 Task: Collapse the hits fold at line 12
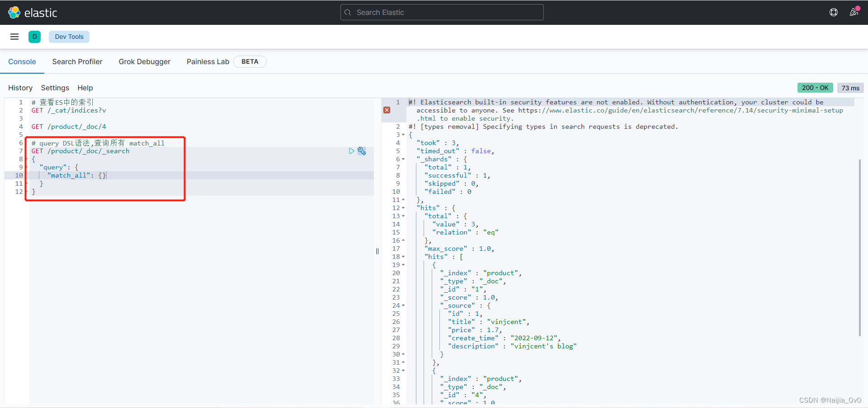pos(403,208)
